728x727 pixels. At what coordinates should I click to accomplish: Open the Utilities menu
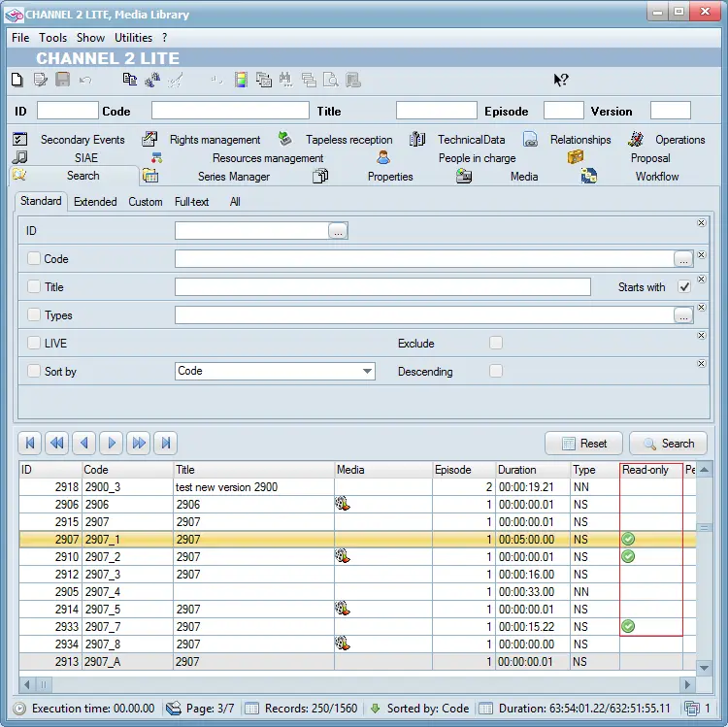(134, 38)
